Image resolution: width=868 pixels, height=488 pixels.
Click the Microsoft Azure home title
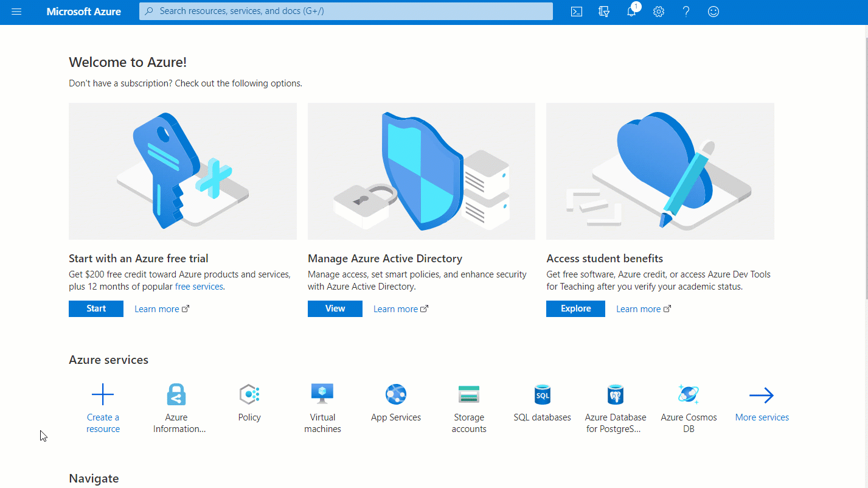(x=83, y=12)
